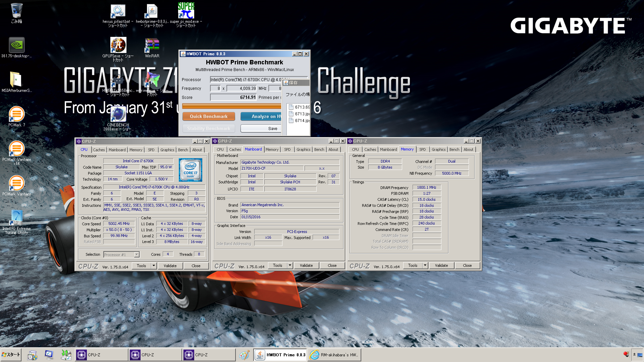Click HWBOT Prime title bar icon

[183, 54]
